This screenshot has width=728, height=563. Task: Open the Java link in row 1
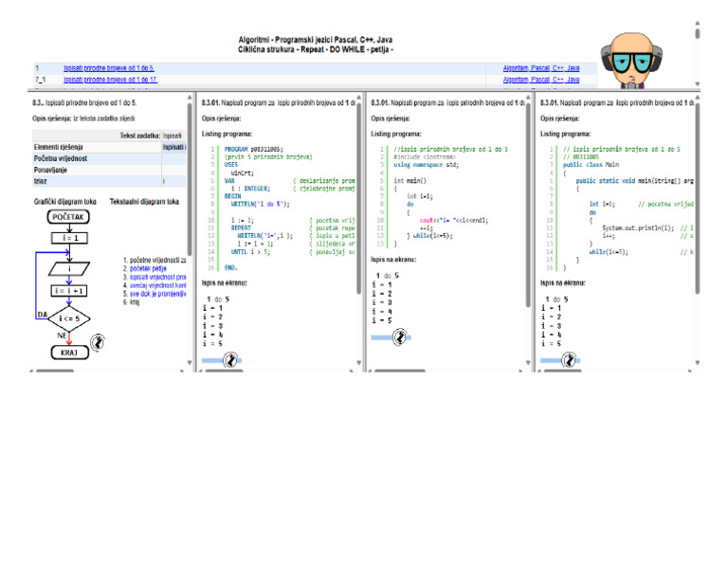[x=573, y=68]
